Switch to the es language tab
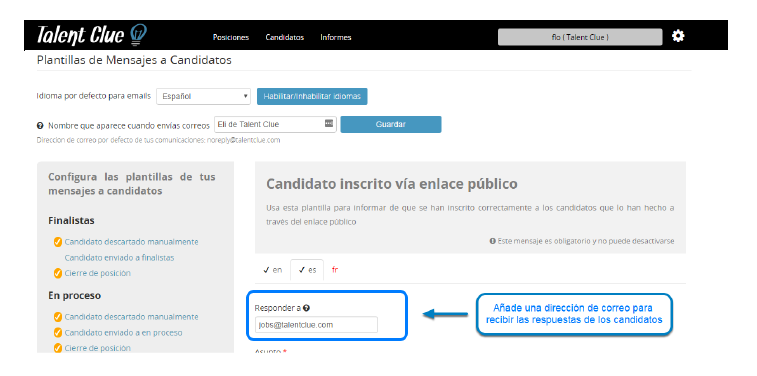This screenshot has height=376, width=757. [x=307, y=270]
